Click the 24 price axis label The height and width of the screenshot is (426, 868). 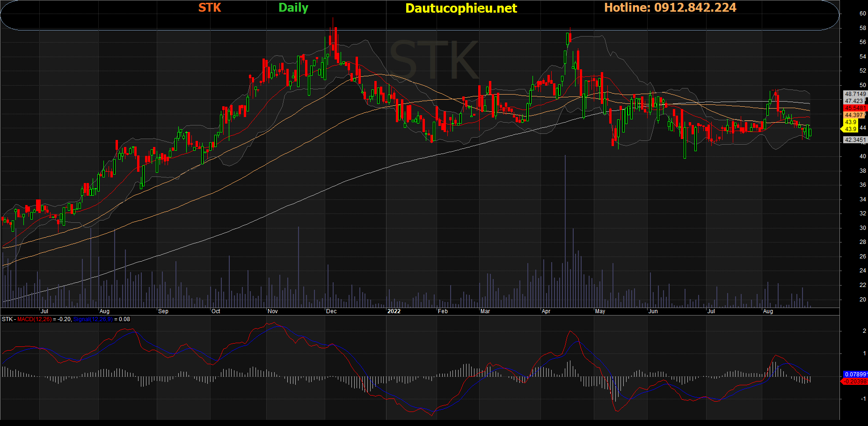click(x=862, y=271)
